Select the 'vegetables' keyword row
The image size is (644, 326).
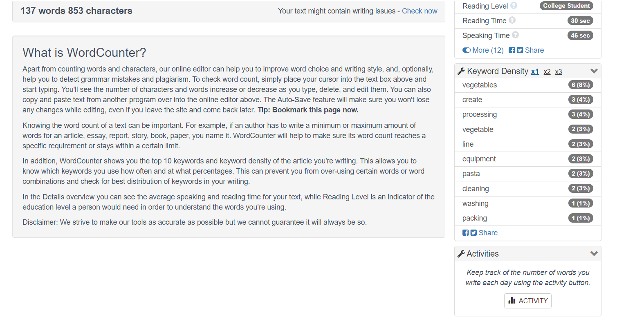coord(528,85)
